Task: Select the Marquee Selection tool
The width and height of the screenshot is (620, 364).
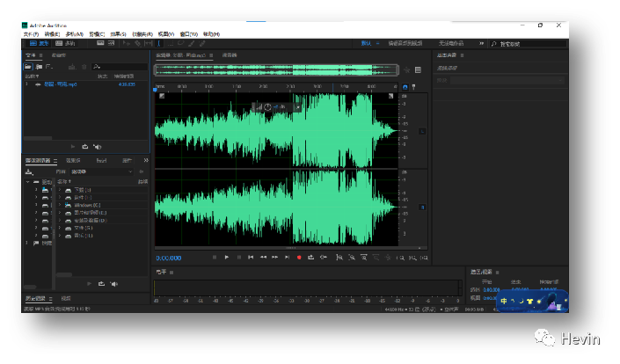Action: (170, 43)
